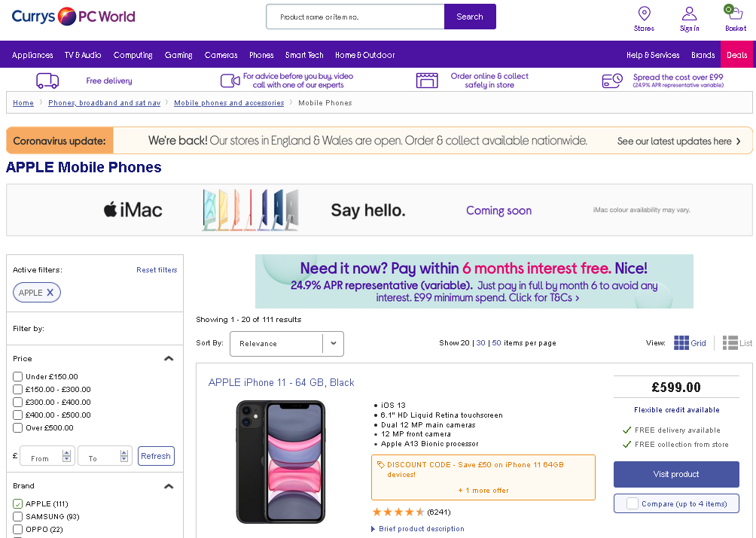
Task: Click the spread the cost credit icon
Action: pos(612,81)
